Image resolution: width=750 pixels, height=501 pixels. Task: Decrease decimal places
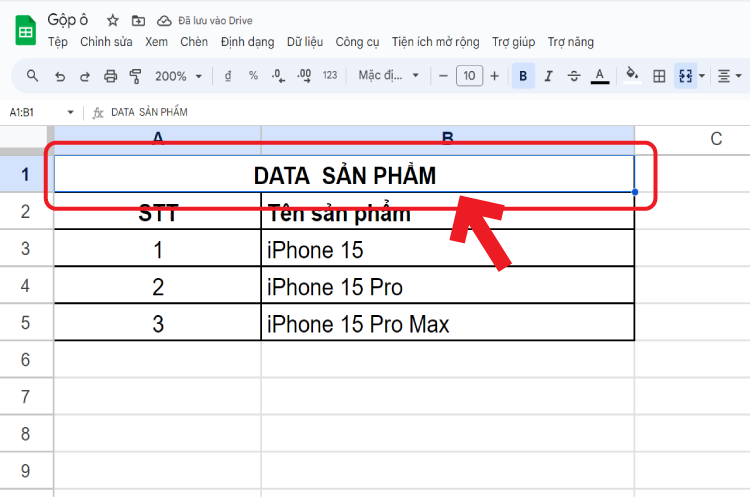(278, 76)
